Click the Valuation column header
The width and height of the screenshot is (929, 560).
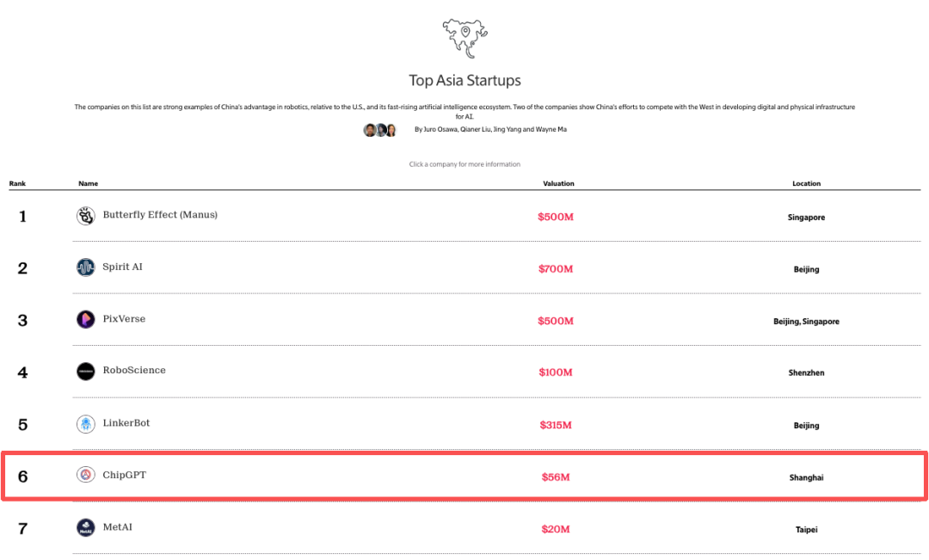[558, 183]
